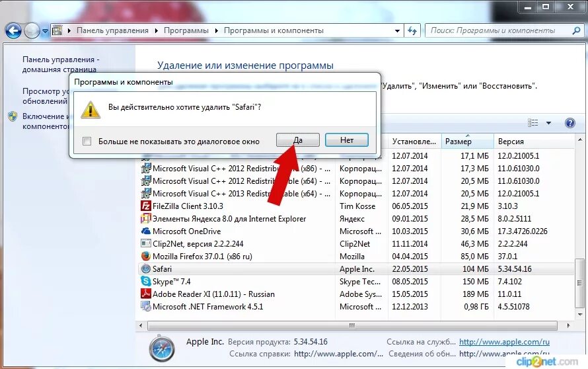Select Элементы Яндекса 8.0 для Internet Explorer
Image resolution: width=588 pixels, height=369 pixels.
tap(229, 218)
